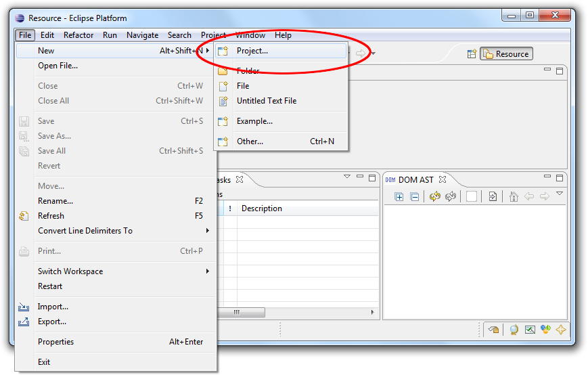Open the Window menu
The image size is (588, 375).
point(250,35)
